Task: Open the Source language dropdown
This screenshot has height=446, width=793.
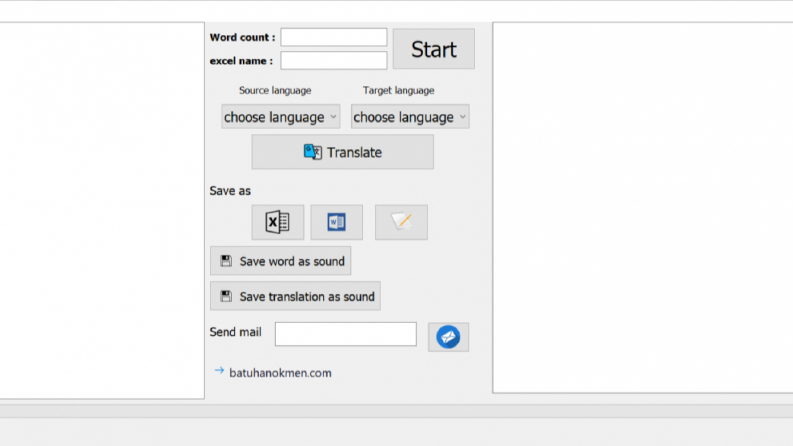Action: pyautogui.click(x=280, y=117)
